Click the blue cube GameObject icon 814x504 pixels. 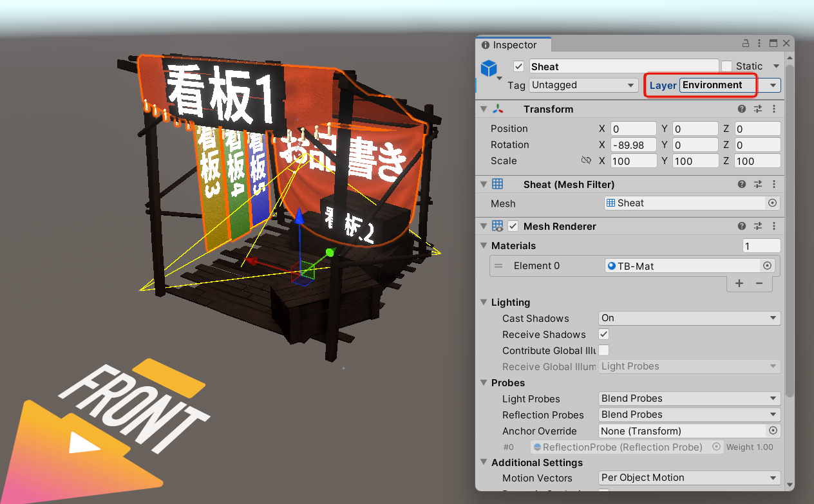489,67
